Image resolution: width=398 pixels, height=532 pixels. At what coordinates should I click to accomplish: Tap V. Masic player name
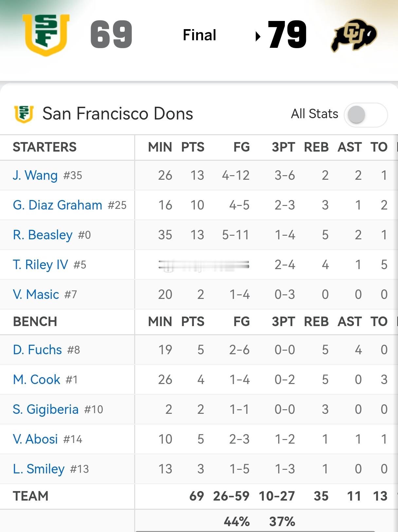pyautogui.click(x=36, y=295)
